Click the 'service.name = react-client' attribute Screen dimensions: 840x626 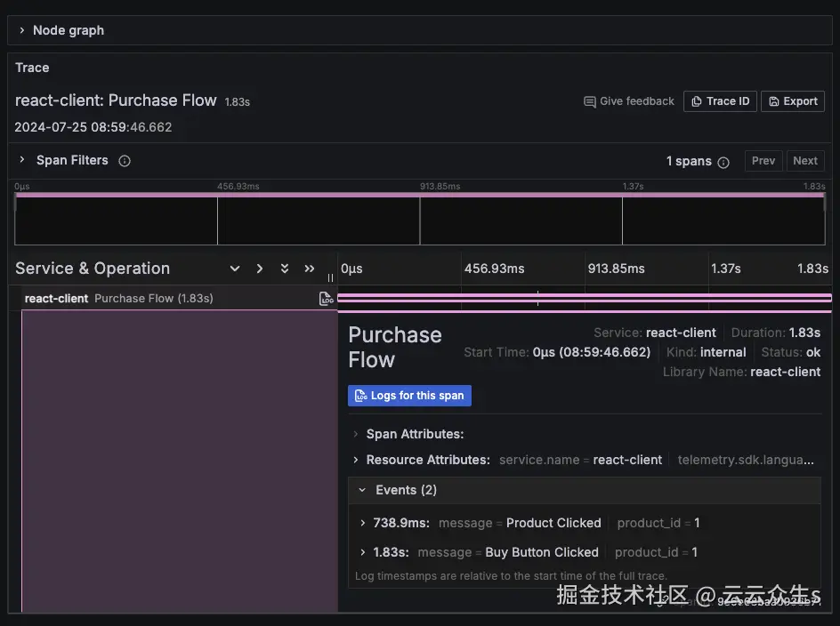pos(580,460)
